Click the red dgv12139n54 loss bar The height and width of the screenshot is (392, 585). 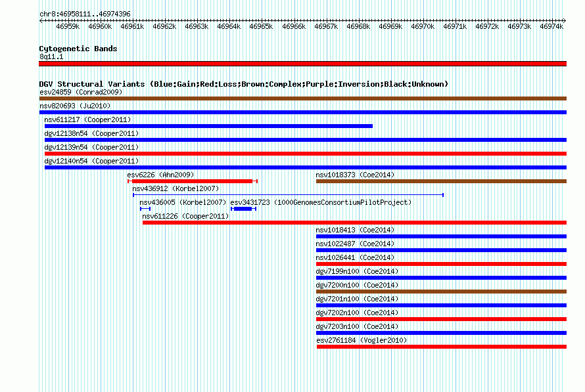(306, 154)
